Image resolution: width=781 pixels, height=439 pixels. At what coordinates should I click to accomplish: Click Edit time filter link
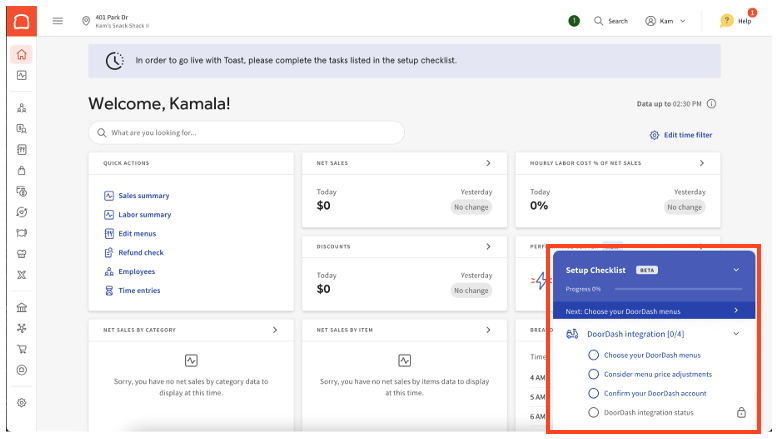pyautogui.click(x=681, y=135)
